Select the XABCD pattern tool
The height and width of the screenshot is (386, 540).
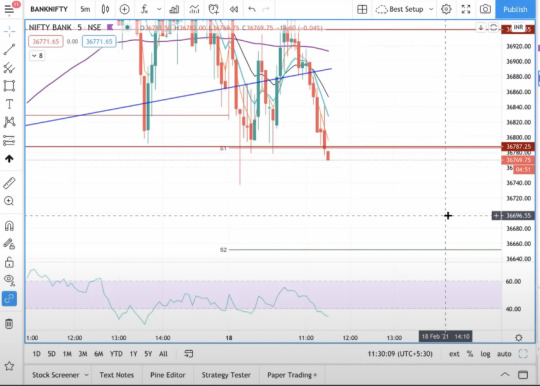[x=9, y=122]
